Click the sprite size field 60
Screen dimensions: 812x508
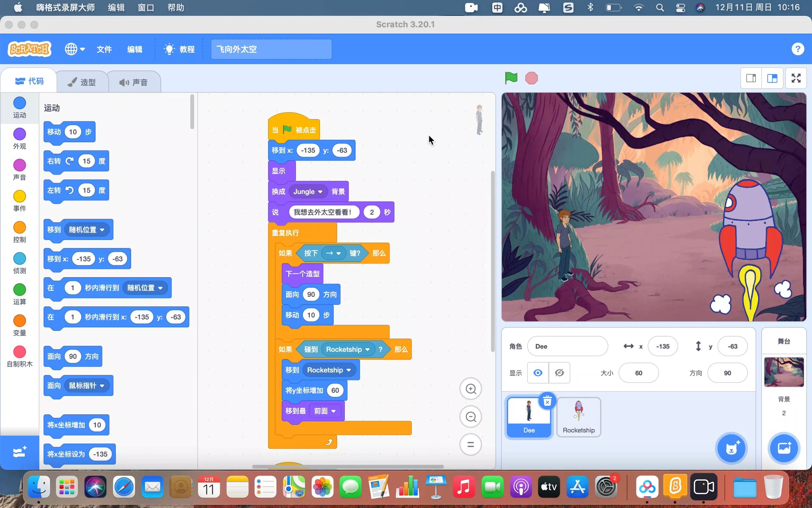click(x=638, y=373)
